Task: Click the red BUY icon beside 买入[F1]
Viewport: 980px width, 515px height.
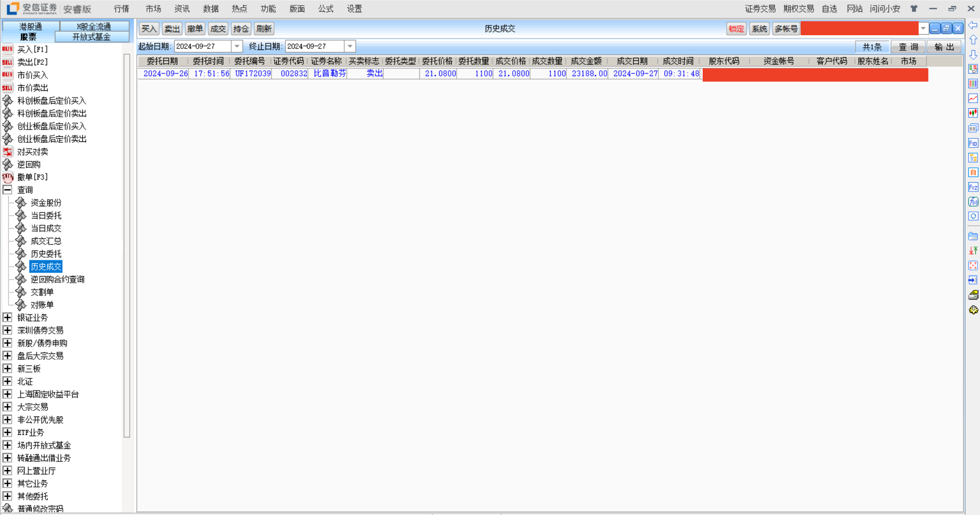Action: pyautogui.click(x=8, y=50)
